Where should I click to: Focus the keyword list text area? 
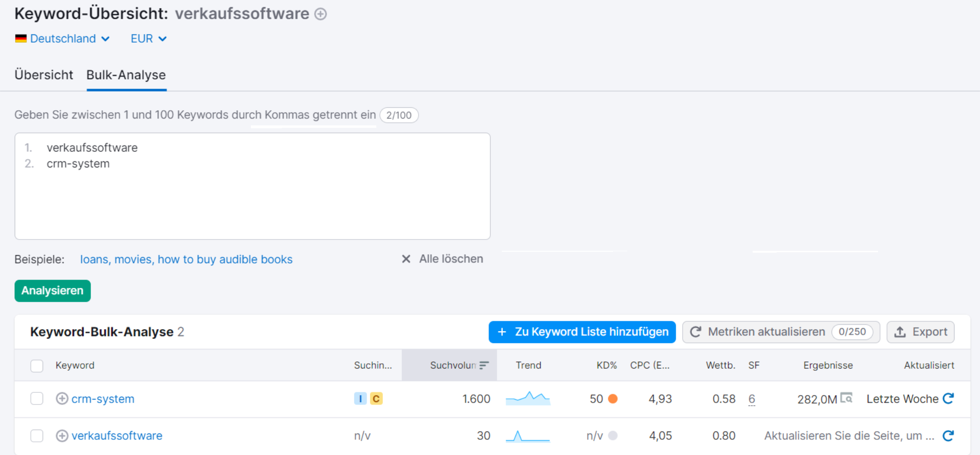tap(252, 186)
